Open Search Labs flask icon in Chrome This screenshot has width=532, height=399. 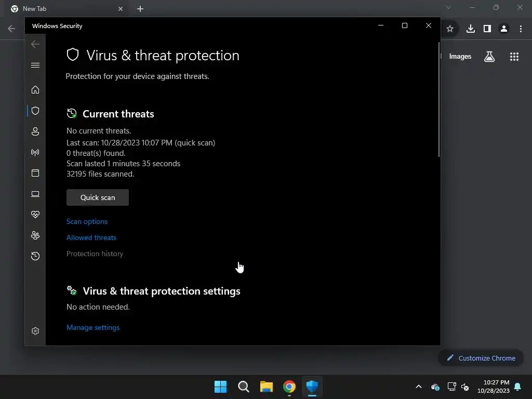point(489,57)
